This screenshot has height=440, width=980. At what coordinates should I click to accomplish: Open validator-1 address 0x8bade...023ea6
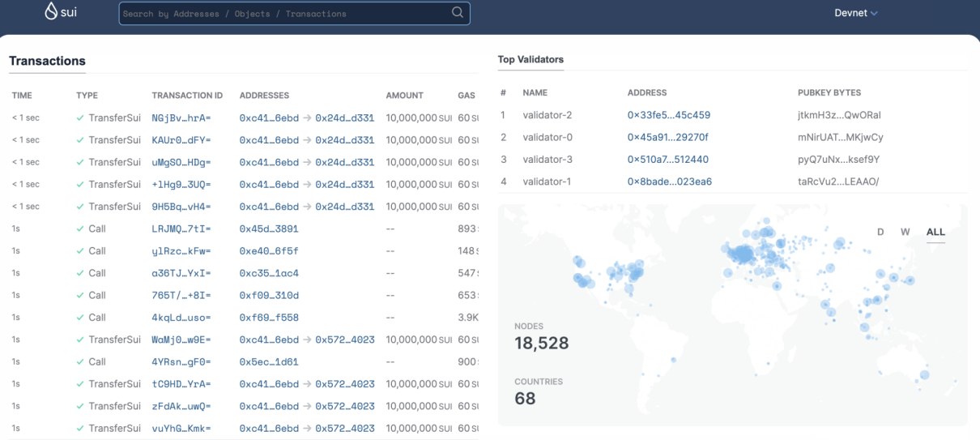coord(669,182)
